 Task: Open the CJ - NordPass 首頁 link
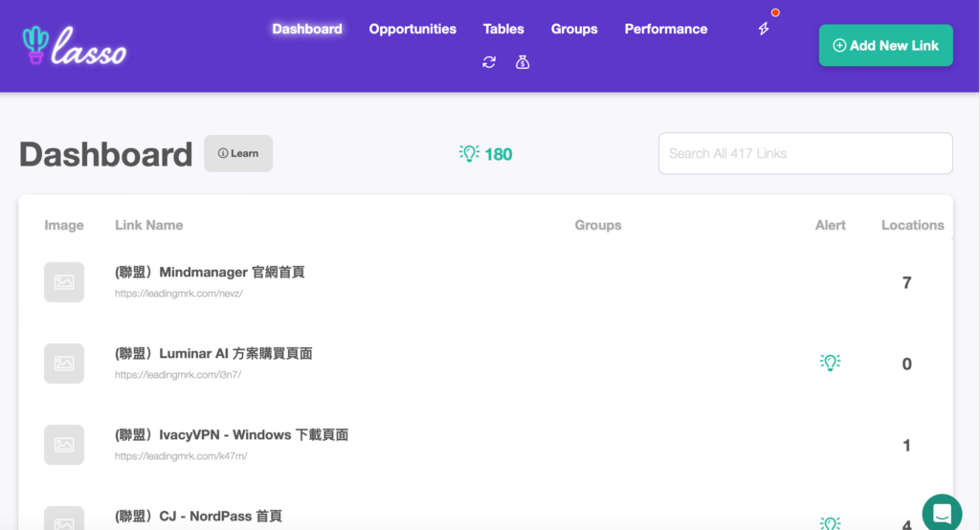(198, 516)
